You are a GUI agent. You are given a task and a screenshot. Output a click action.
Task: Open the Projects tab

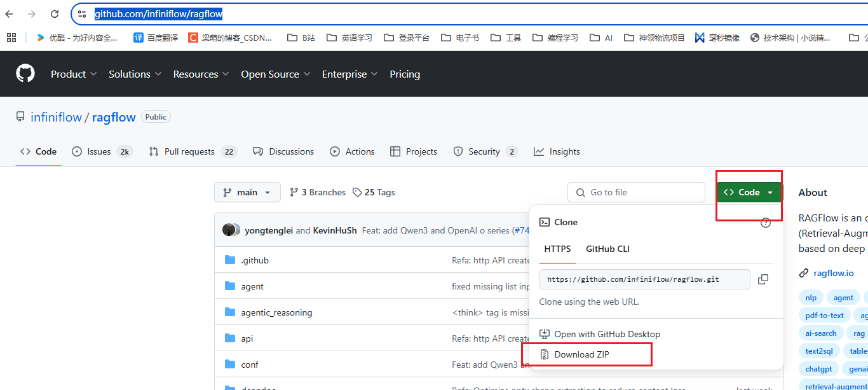click(414, 151)
